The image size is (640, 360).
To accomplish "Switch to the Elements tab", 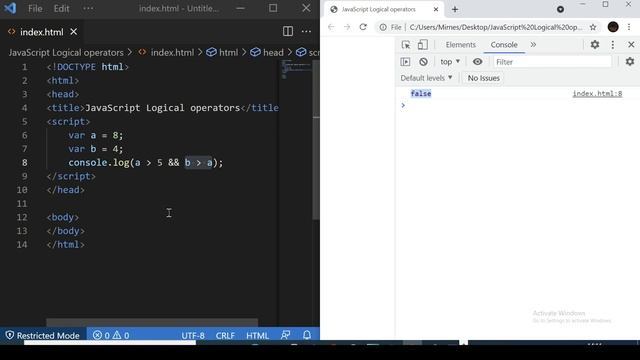I will (x=460, y=44).
